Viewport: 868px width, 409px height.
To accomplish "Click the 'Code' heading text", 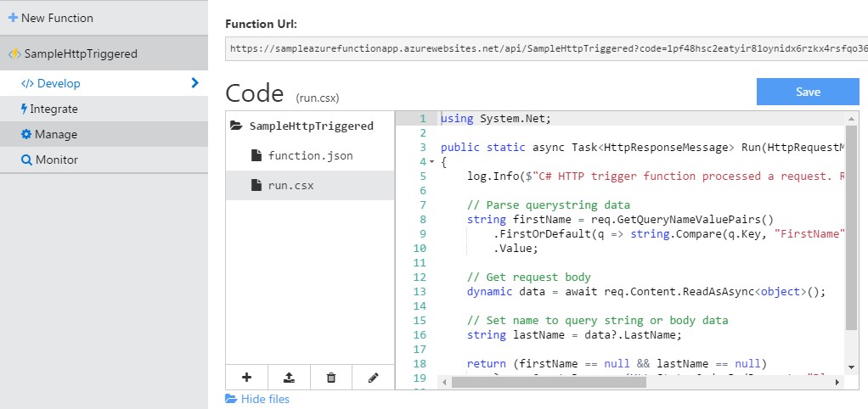I will [255, 92].
